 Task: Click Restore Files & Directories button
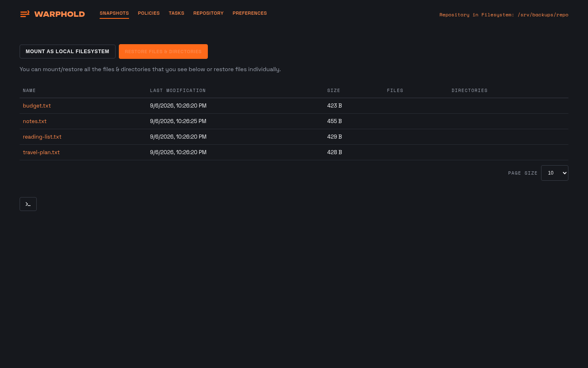pyautogui.click(x=163, y=52)
